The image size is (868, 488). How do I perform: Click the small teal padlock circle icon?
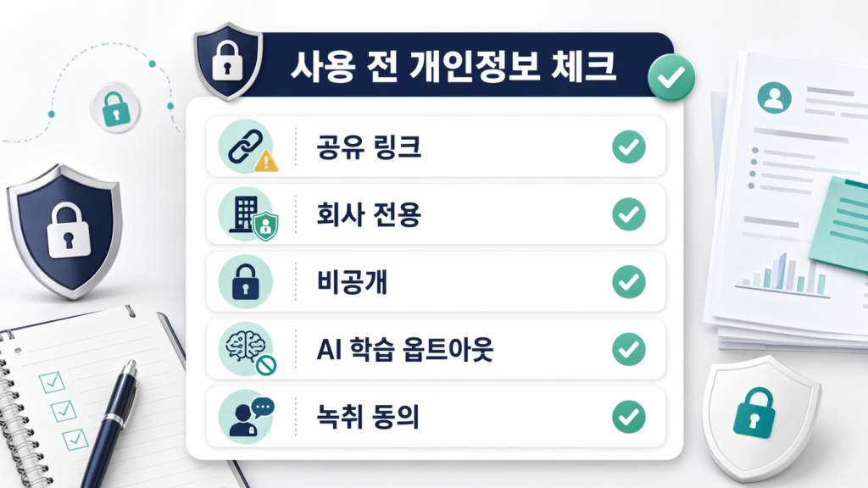[114, 107]
